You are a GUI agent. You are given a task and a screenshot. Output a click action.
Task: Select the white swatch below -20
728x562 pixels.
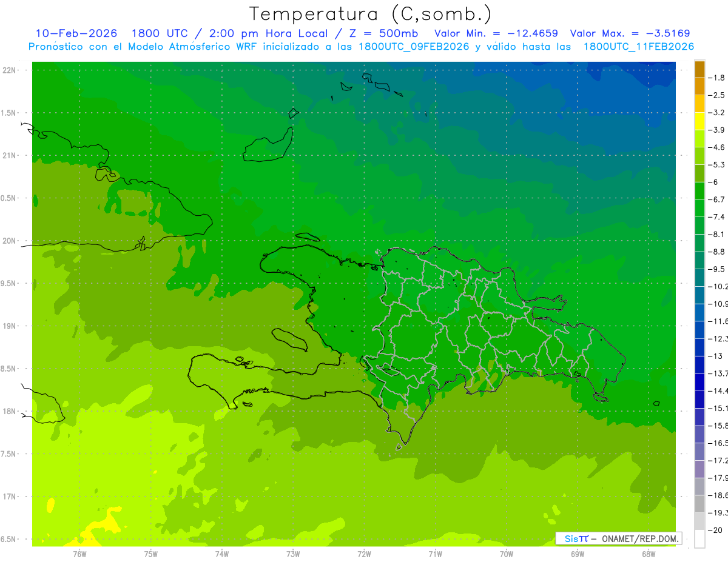pyautogui.click(x=699, y=539)
